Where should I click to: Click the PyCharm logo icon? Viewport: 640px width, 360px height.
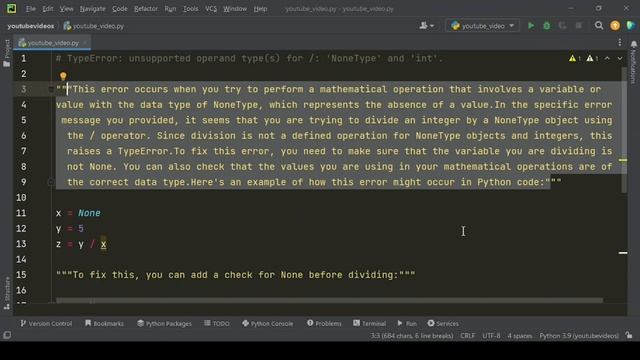[x=11, y=9]
